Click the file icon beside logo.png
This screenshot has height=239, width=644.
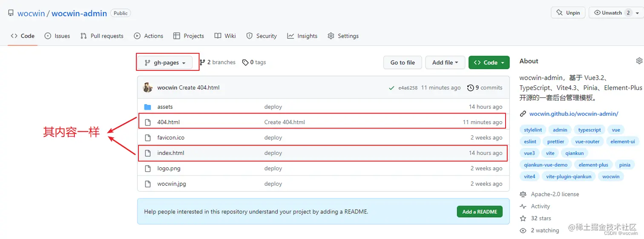148,168
